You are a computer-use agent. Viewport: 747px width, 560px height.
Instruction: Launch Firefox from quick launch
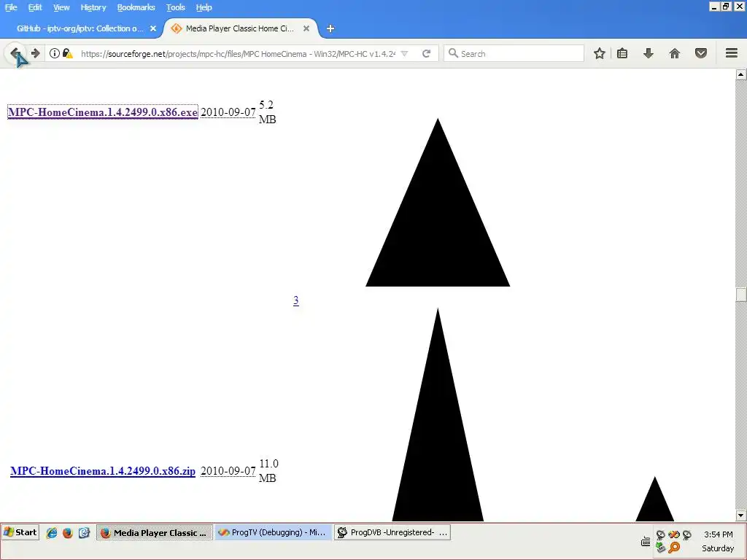coord(68,533)
